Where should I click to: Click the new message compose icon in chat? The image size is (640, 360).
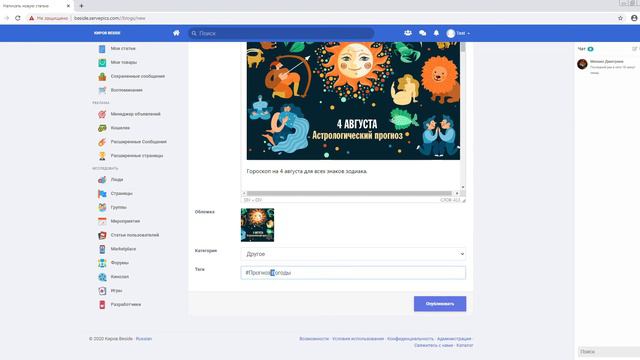pyautogui.click(x=635, y=49)
